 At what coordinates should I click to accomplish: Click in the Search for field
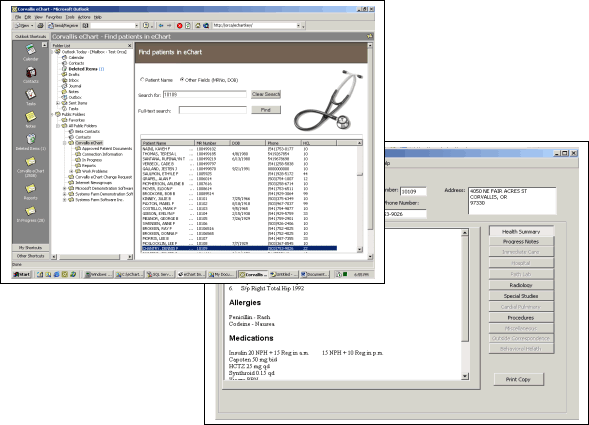click(205, 95)
